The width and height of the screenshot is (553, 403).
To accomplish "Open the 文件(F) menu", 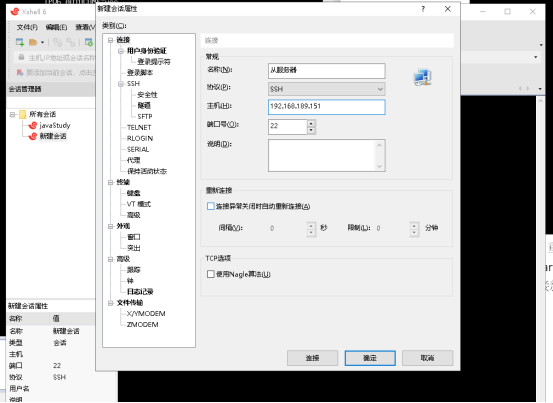I will click(27, 27).
